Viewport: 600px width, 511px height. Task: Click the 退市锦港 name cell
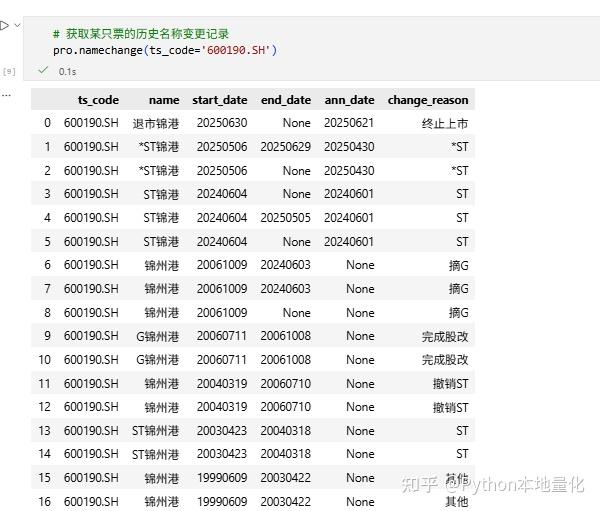tap(156, 123)
